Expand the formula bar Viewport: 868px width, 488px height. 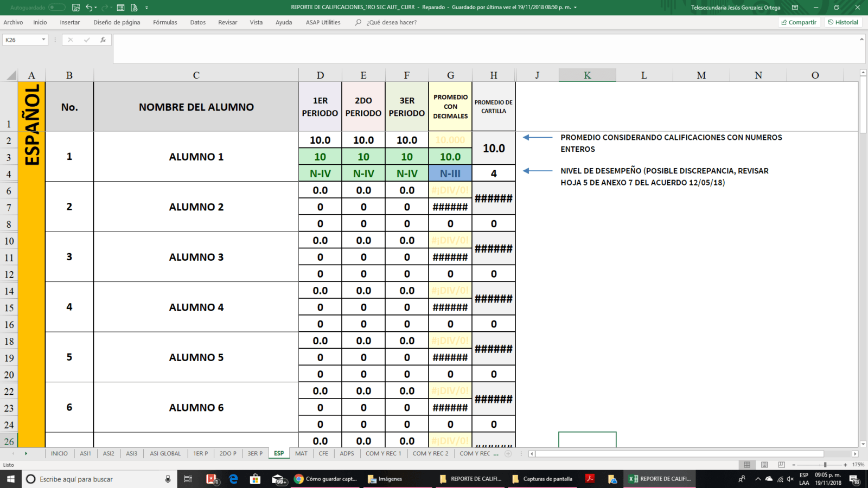pos(861,40)
